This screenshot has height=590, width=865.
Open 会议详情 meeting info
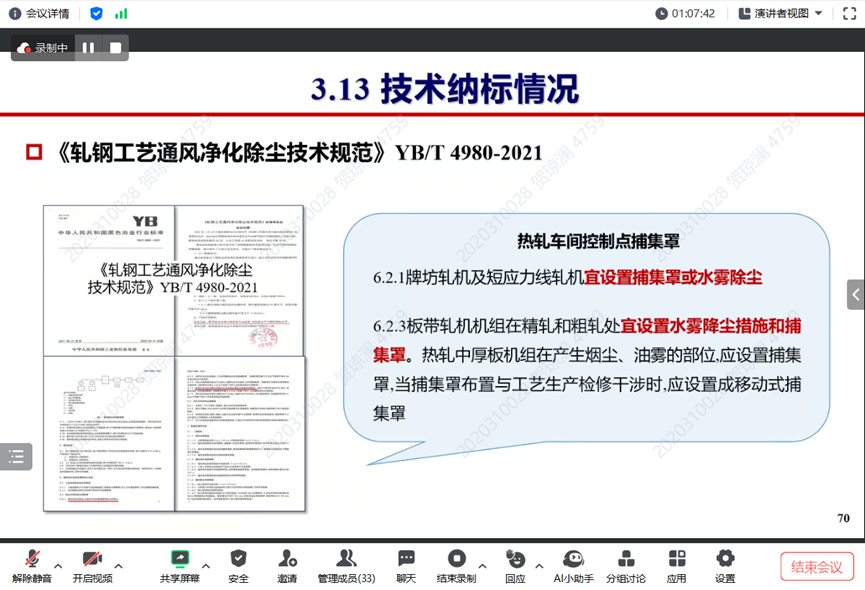click(x=38, y=13)
